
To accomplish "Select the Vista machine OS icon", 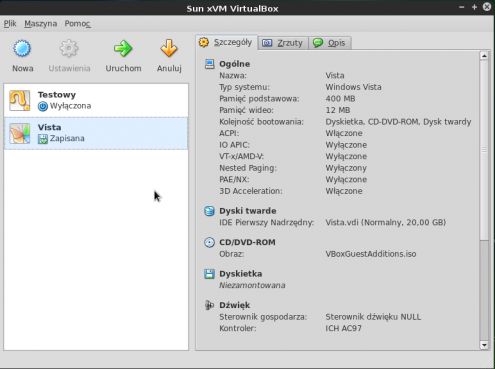I will click(x=19, y=133).
